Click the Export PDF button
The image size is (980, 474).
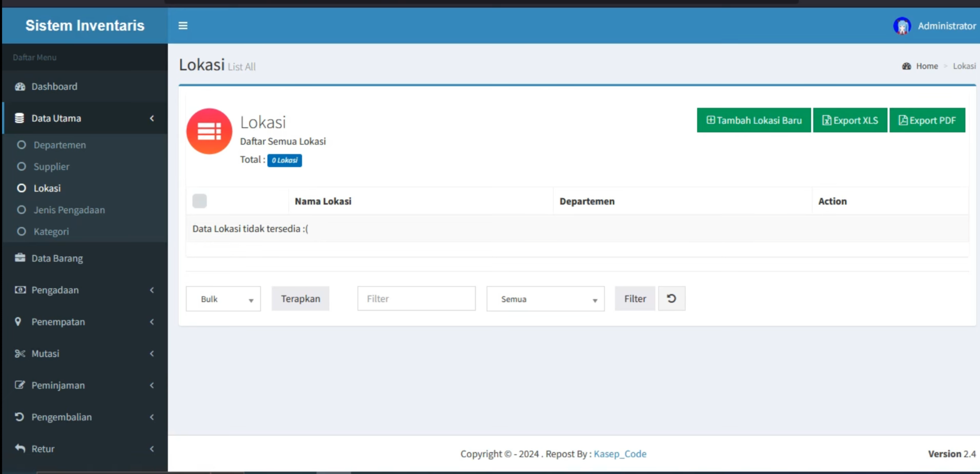[x=927, y=120]
